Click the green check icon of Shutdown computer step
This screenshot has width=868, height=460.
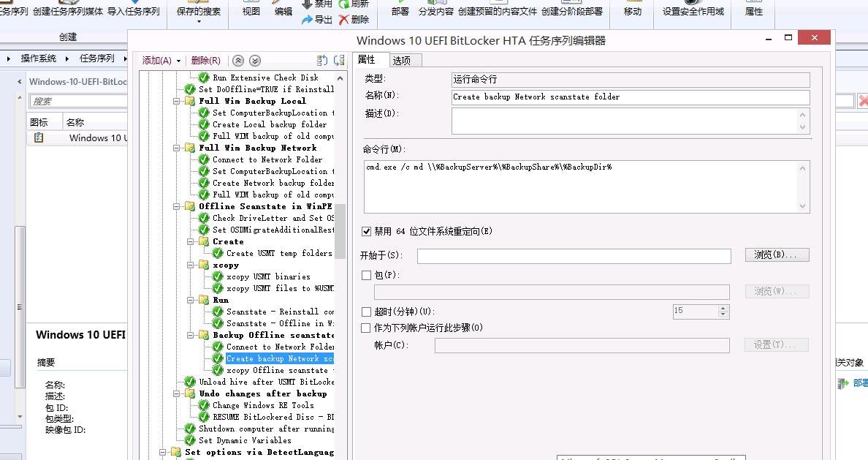click(x=190, y=429)
